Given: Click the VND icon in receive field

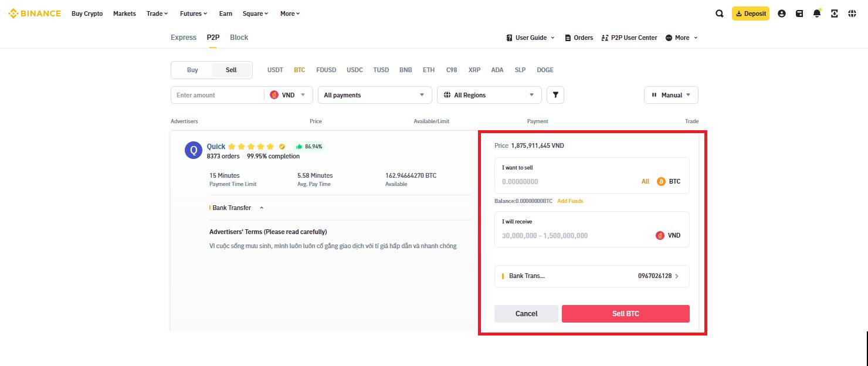Looking at the screenshot, I should 660,235.
